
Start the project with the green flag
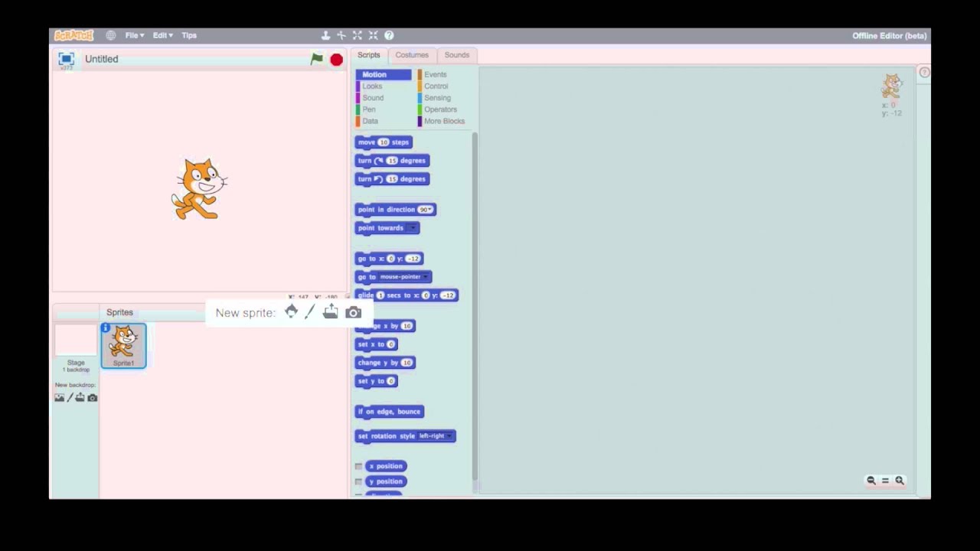(316, 59)
